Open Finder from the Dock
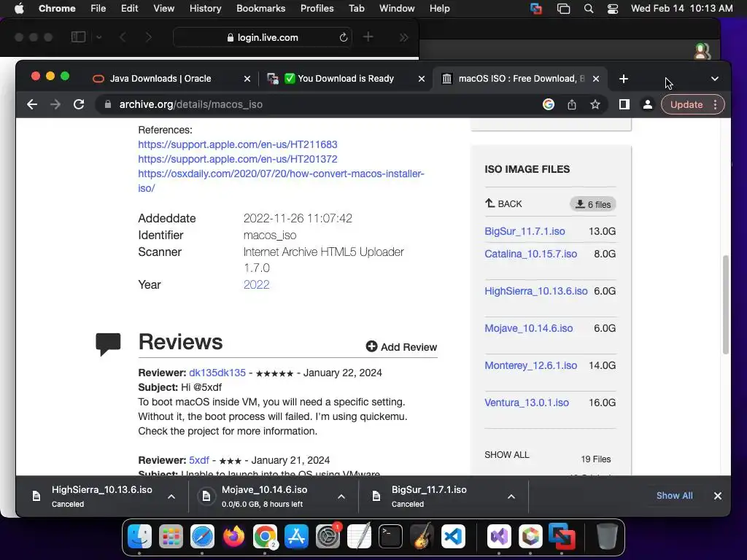Image resolution: width=747 pixels, height=560 pixels. point(139,536)
